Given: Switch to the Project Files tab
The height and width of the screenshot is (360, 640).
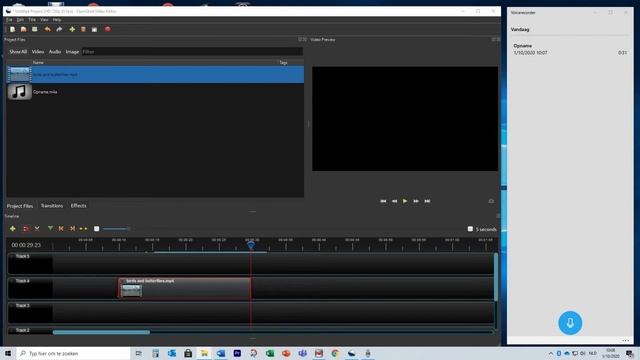Looking at the screenshot, I should coord(20,206).
